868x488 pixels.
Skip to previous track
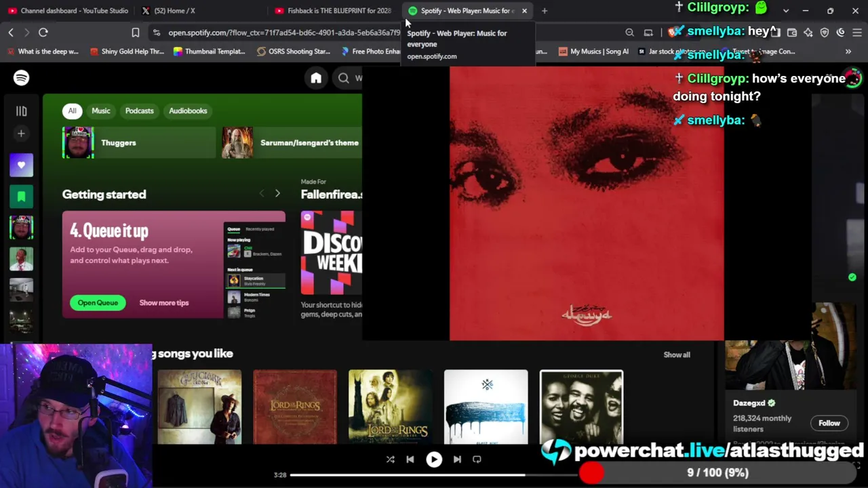(410, 460)
